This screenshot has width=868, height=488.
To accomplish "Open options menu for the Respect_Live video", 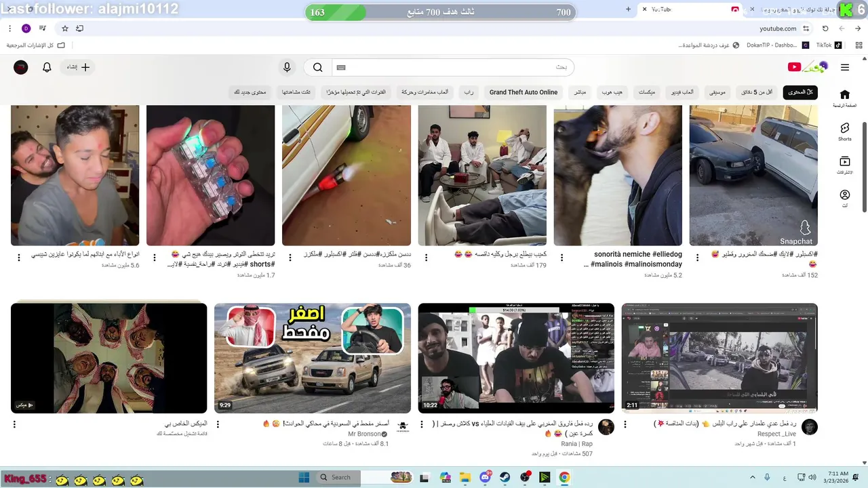I will coord(625,424).
